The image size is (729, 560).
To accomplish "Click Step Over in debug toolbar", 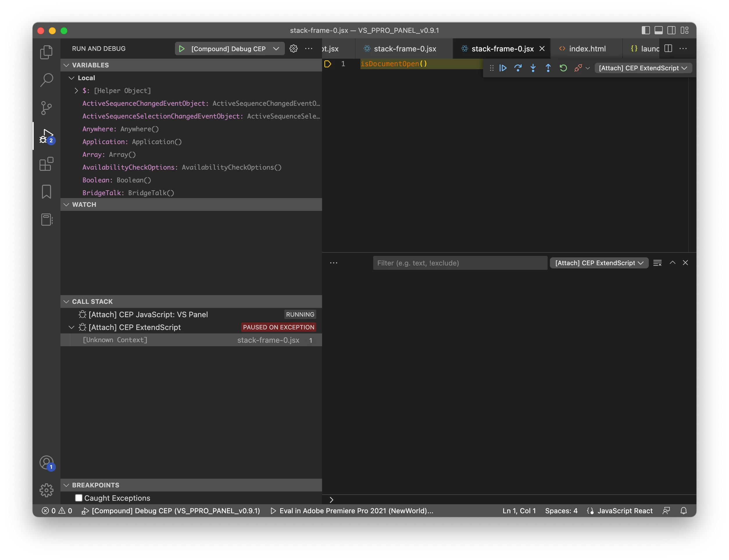I will 518,68.
